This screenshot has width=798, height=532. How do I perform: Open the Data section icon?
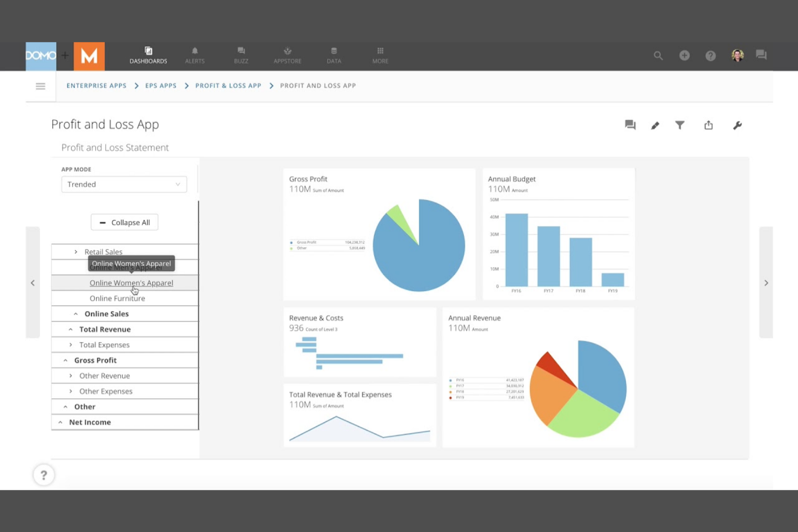click(x=334, y=56)
